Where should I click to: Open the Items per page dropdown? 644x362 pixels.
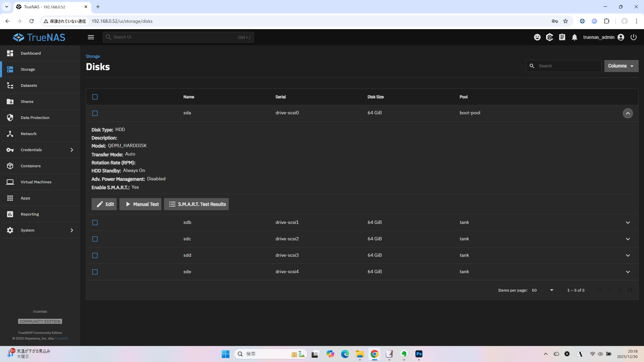(542, 290)
